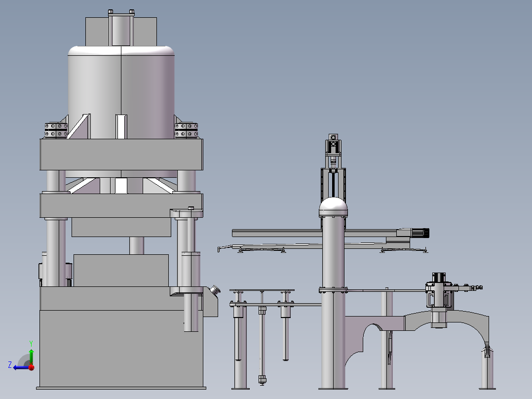This screenshot has width=532, height=399.
Task: Select the black servo motor on horizontal arm
Action: click(x=420, y=233)
